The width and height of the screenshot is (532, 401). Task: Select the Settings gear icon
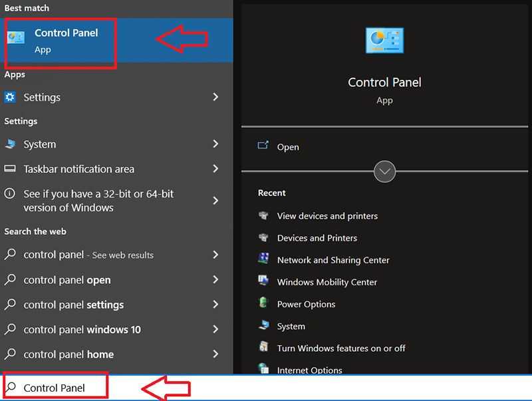9,97
